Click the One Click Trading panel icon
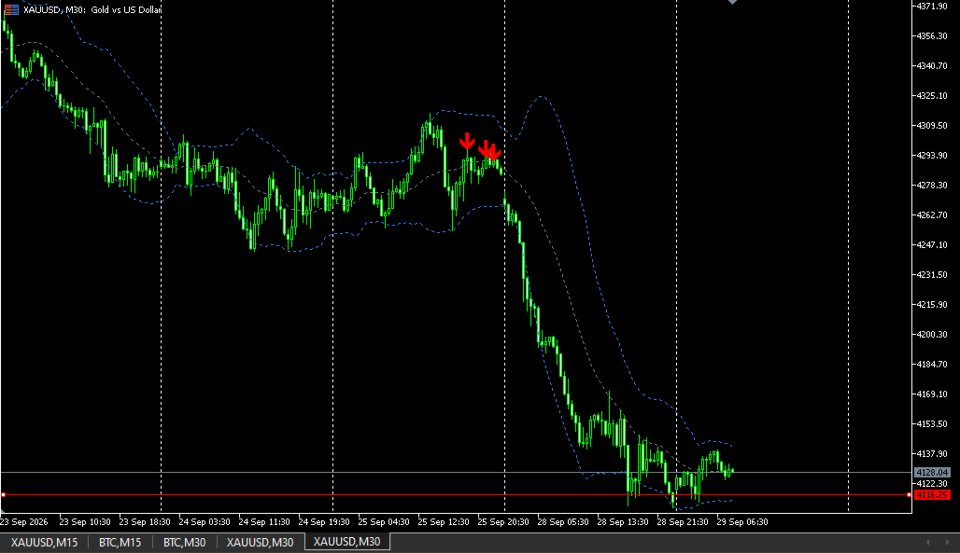Viewport: 960px width, 553px height. [11, 10]
